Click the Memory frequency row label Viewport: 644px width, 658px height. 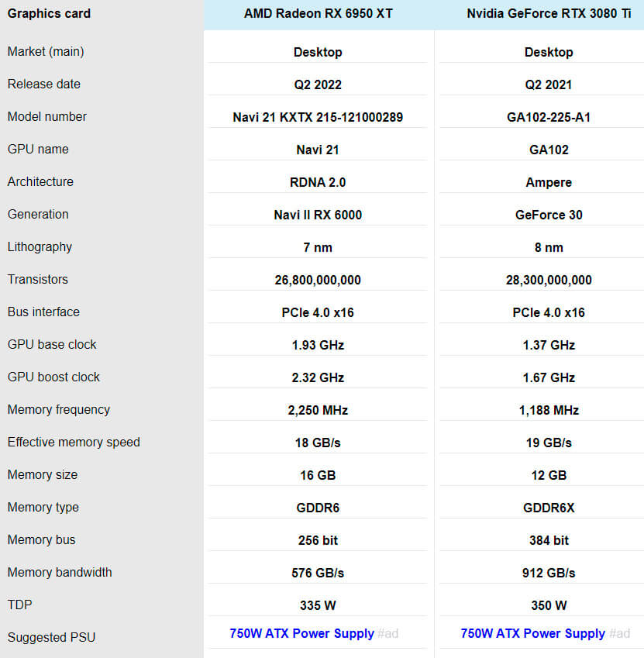click(x=59, y=409)
